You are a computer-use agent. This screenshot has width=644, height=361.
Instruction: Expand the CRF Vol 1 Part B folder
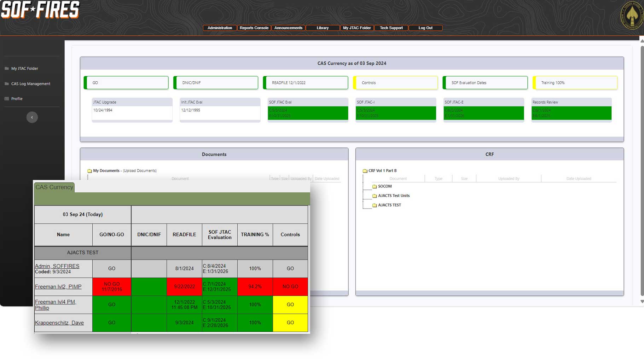point(382,170)
